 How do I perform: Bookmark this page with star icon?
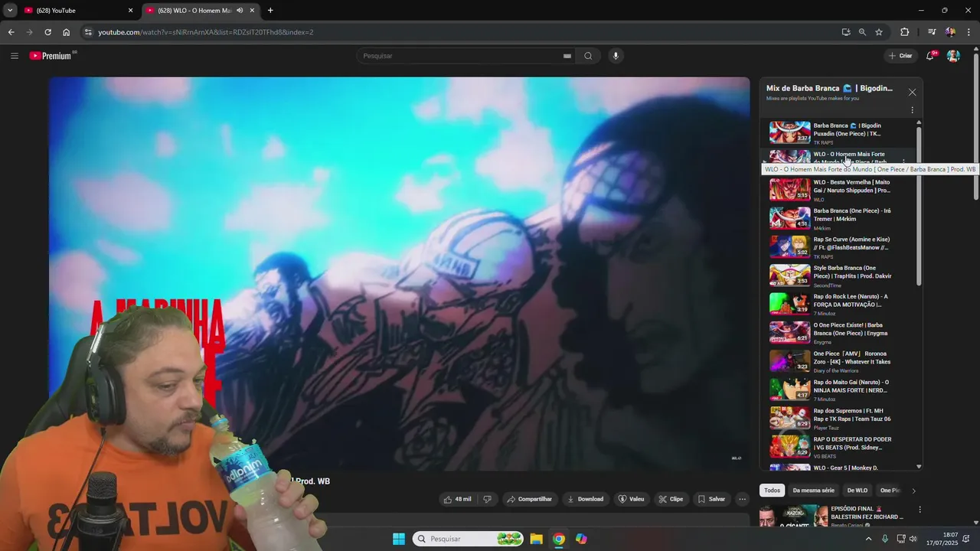879,32
